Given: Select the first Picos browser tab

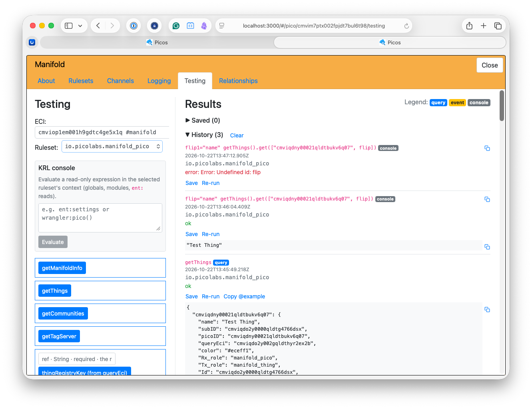Looking at the screenshot, I should [x=157, y=42].
